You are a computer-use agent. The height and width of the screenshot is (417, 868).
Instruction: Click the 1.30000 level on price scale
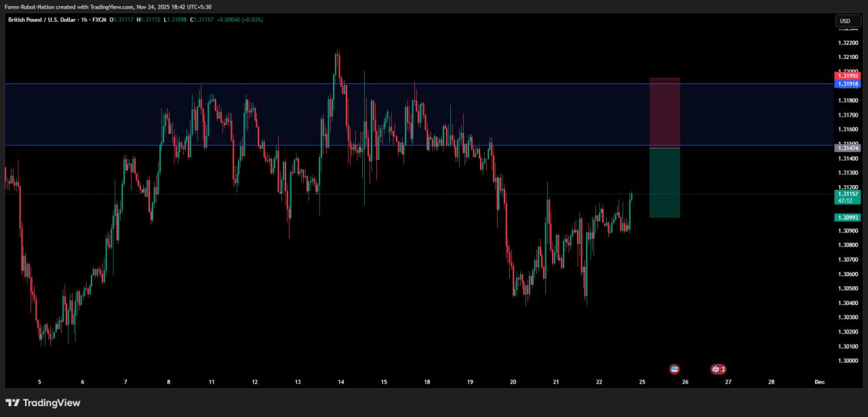848,361
